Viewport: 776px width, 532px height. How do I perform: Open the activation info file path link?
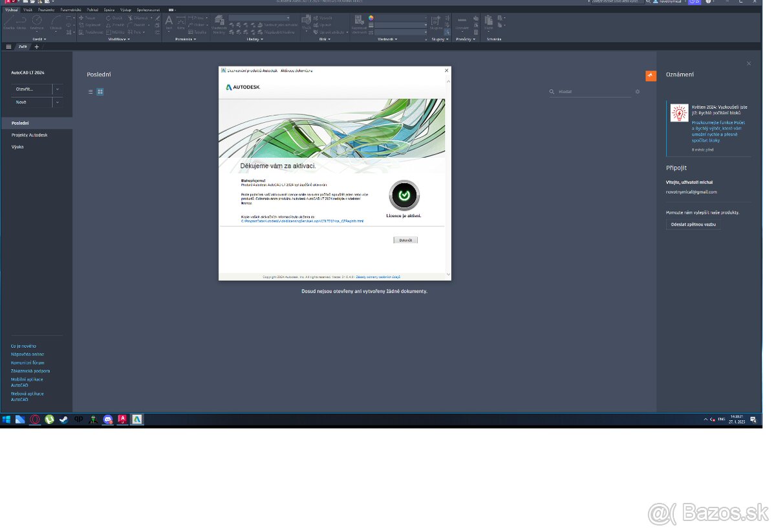click(302, 221)
